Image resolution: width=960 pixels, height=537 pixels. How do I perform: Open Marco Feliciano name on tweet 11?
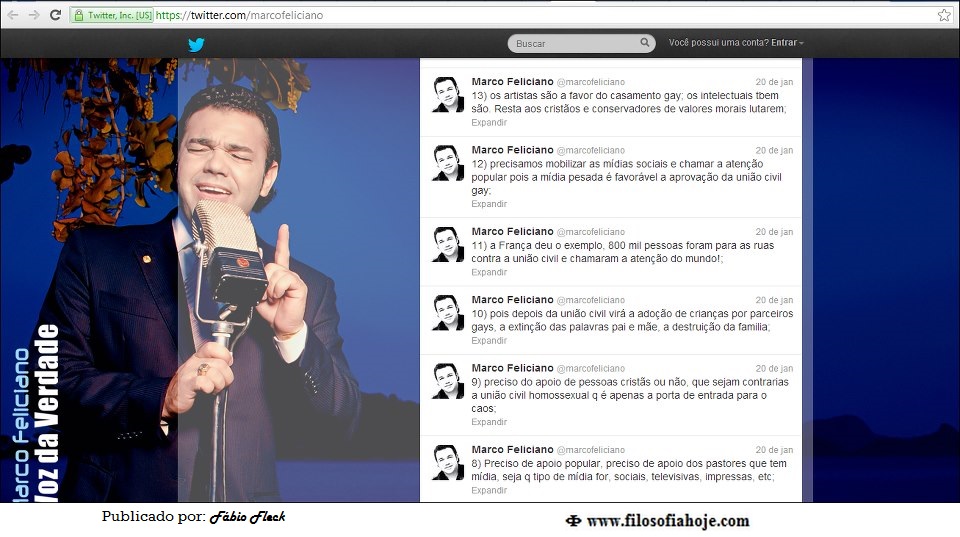tap(512, 232)
